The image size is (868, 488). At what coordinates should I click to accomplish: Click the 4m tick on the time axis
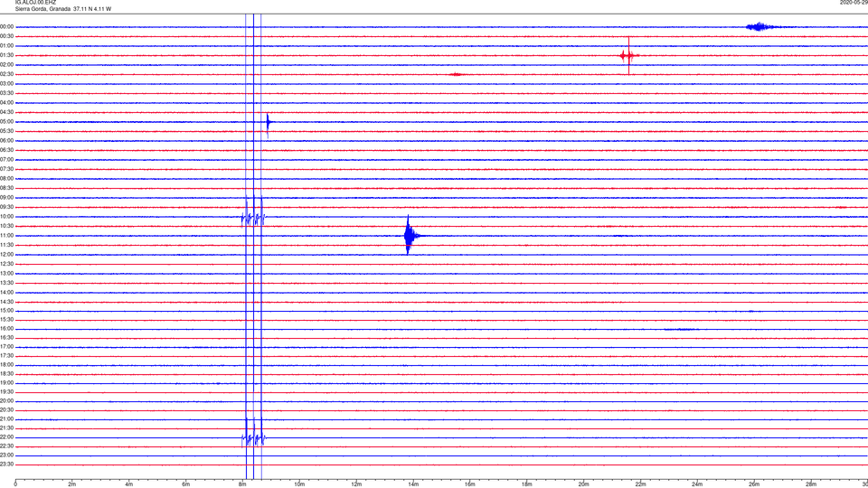click(129, 484)
